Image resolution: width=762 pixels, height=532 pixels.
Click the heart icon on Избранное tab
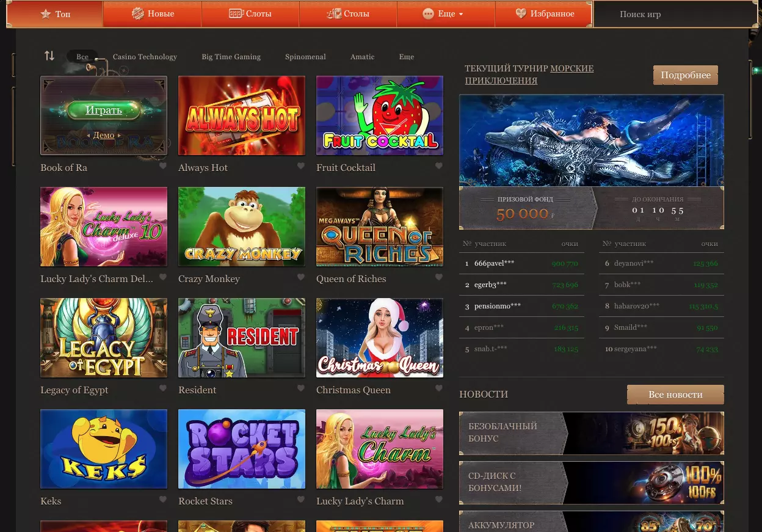(x=521, y=13)
